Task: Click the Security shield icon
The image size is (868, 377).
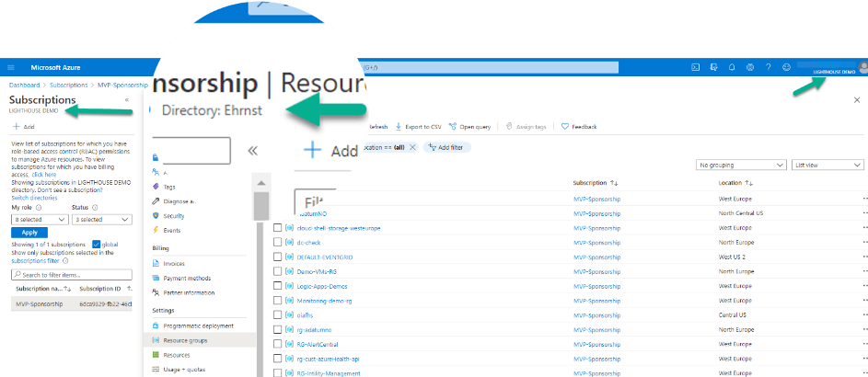Action: pyautogui.click(x=156, y=215)
